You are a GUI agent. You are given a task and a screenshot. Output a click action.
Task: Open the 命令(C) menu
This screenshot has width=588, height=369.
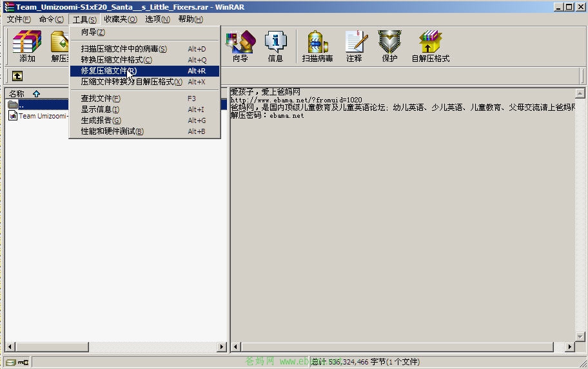click(52, 19)
